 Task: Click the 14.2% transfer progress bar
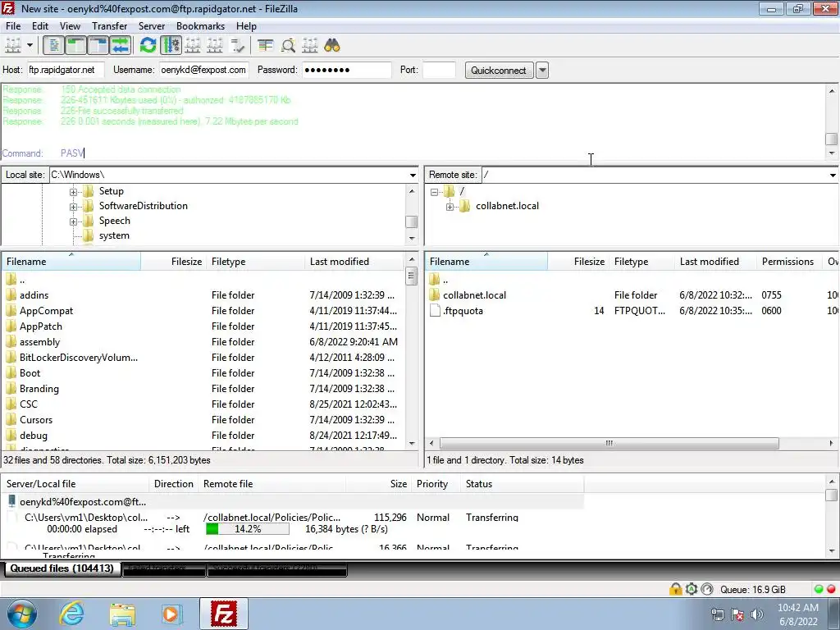tap(248, 529)
